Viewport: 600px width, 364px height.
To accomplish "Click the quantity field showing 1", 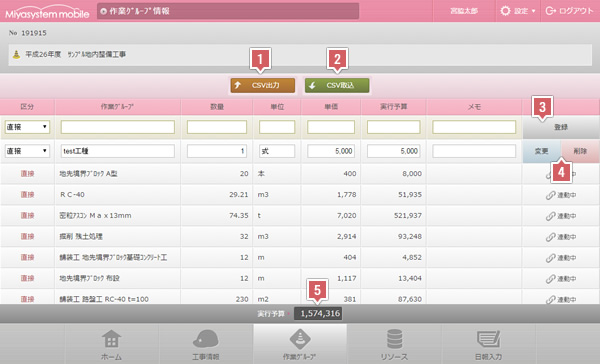I will point(217,151).
